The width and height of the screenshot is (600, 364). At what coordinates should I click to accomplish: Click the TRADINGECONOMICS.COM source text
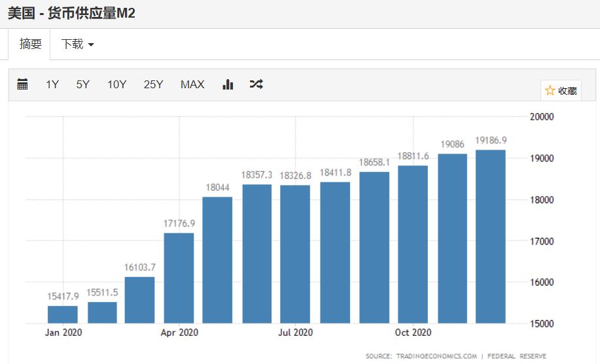point(436,356)
